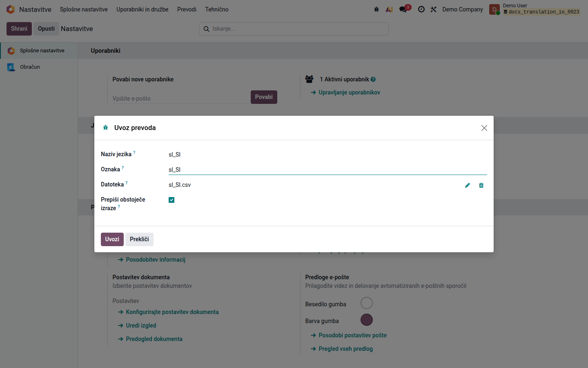Open the activities clock icon
This screenshot has height=368, width=588.
[421, 9]
